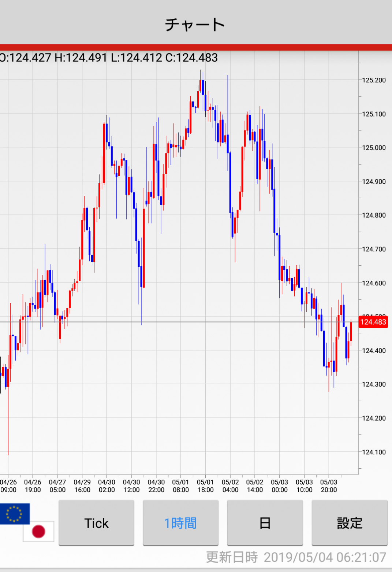
Task: Tap the 05/02 14:00 time axis label
Action: (x=255, y=486)
